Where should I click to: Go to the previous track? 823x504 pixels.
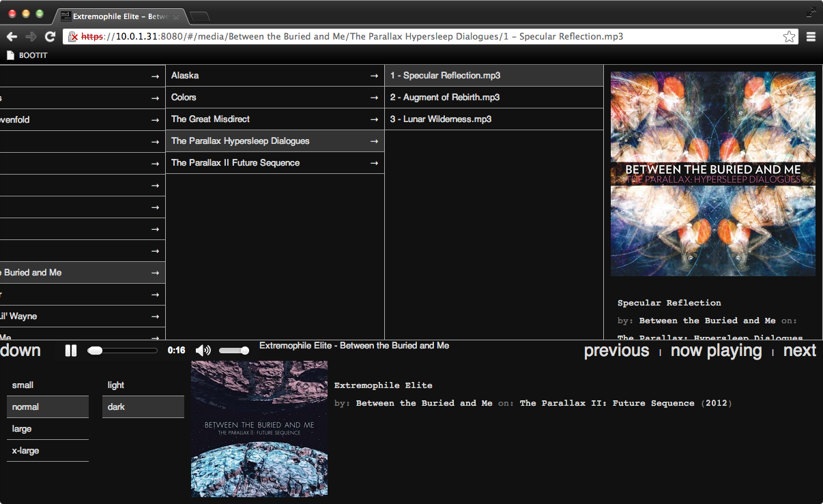616,351
